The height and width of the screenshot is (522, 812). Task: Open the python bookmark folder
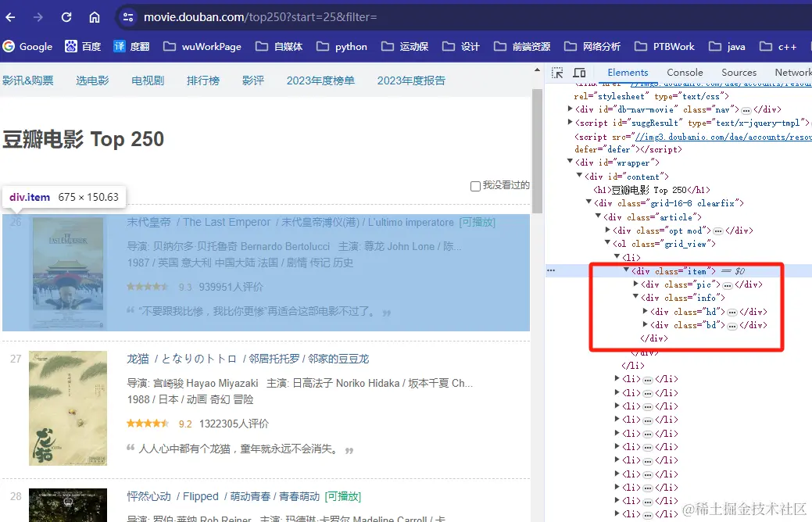click(x=342, y=47)
